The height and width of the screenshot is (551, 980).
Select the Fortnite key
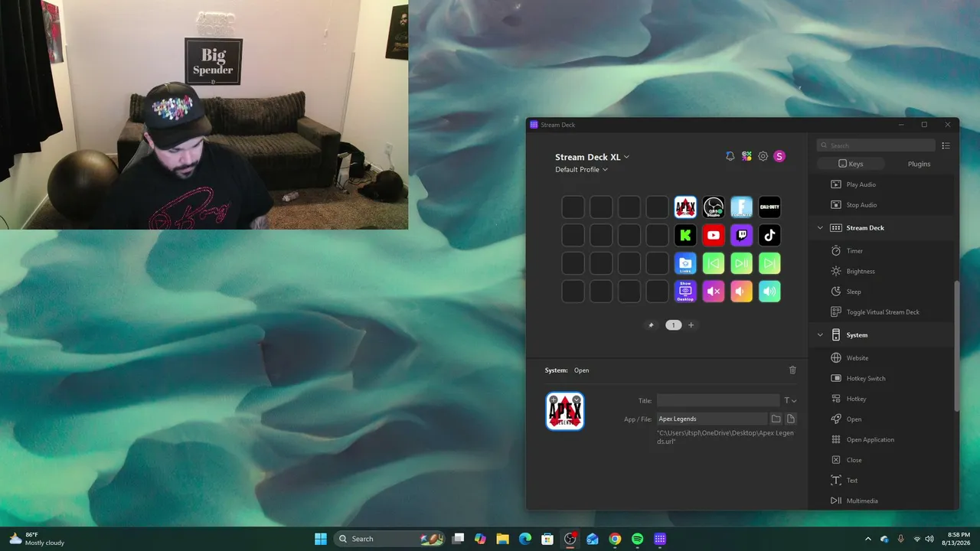[x=741, y=207]
